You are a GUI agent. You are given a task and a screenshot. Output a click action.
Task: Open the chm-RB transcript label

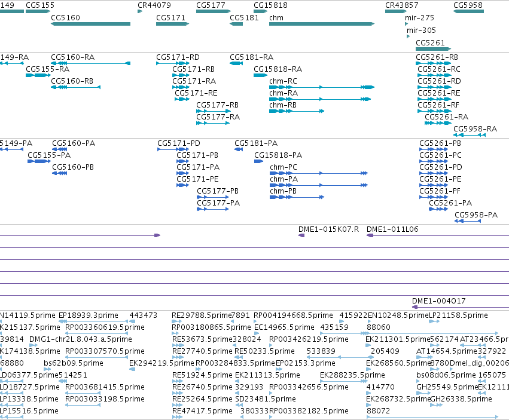pos(283,105)
